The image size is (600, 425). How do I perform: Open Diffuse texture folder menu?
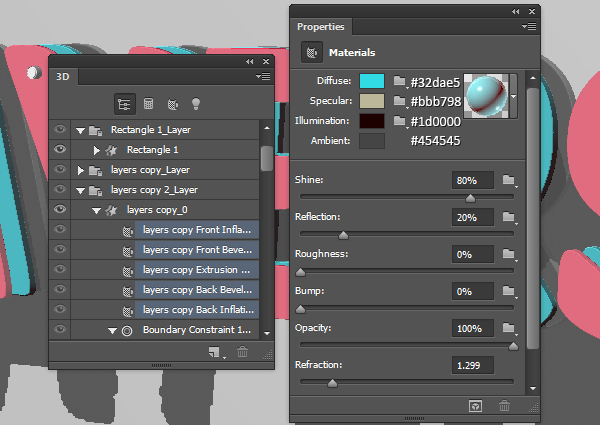point(400,81)
